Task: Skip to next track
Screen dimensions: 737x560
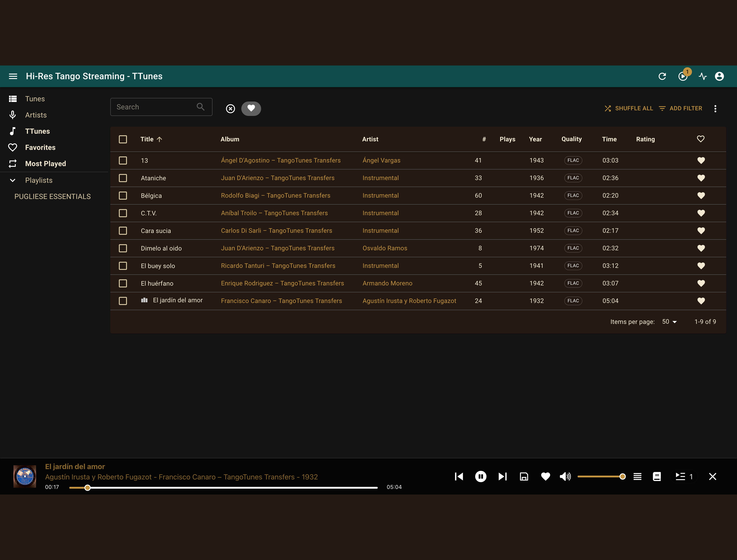Action: tap(502, 476)
